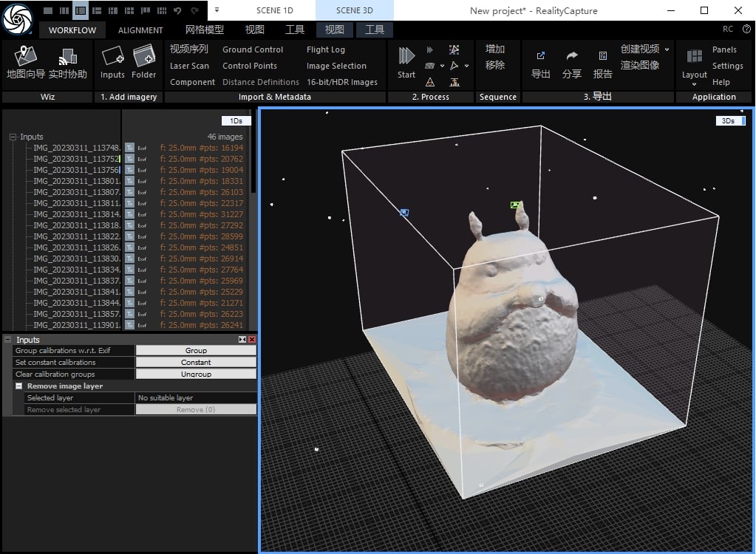Screen dimensions: 756x554
Task: Collapse the Inputs properties panel header
Action: 7,340
